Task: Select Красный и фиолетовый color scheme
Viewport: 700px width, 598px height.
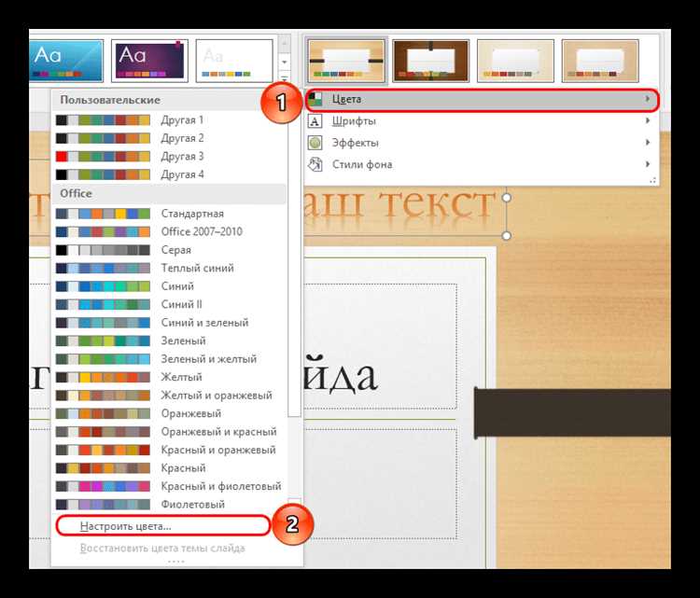Action: click(x=170, y=486)
